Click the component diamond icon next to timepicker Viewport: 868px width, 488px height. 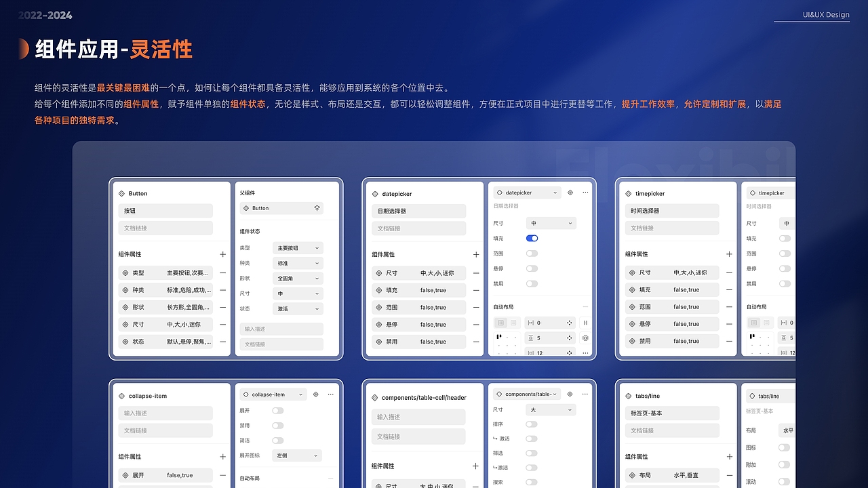(x=629, y=193)
